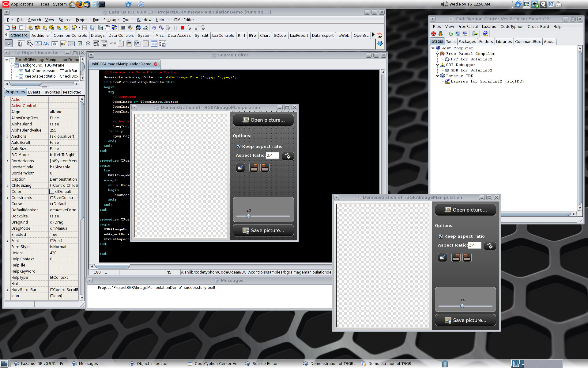Screen dimensions: 588x368
Task: Pick the TScrollBar component icon on palette
Action: 113,43
